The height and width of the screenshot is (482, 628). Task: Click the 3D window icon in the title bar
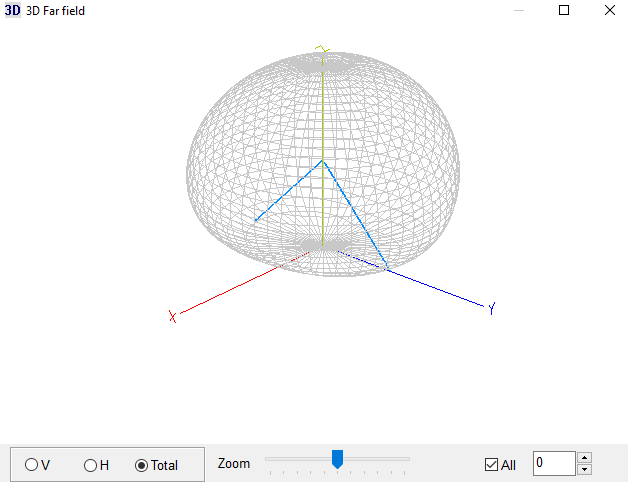coord(12,10)
